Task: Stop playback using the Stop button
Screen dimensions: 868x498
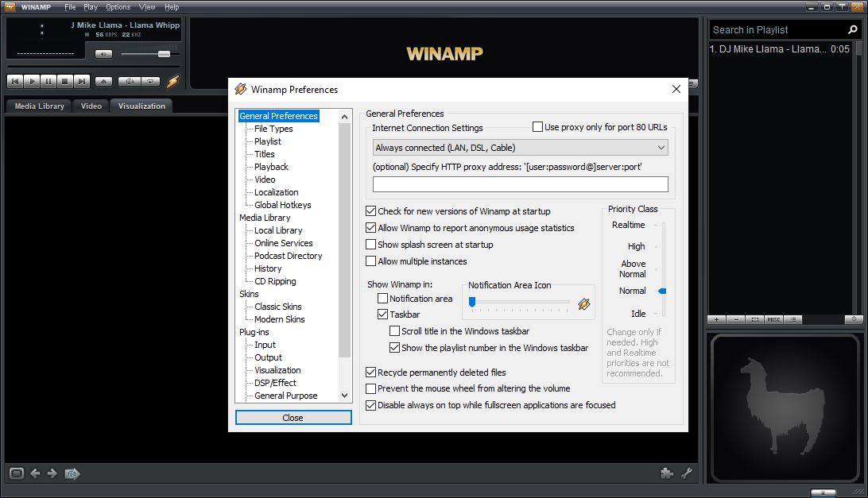Action: (64, 81)
